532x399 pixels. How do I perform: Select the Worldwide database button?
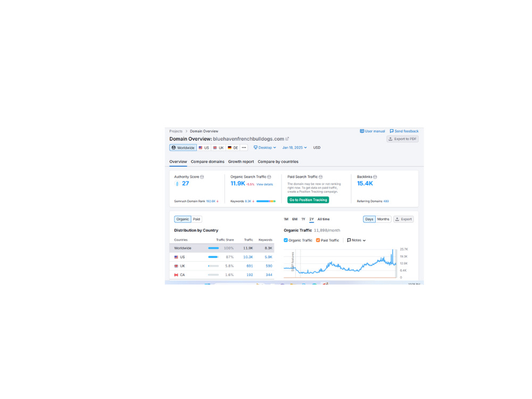(x=183, y=148)
